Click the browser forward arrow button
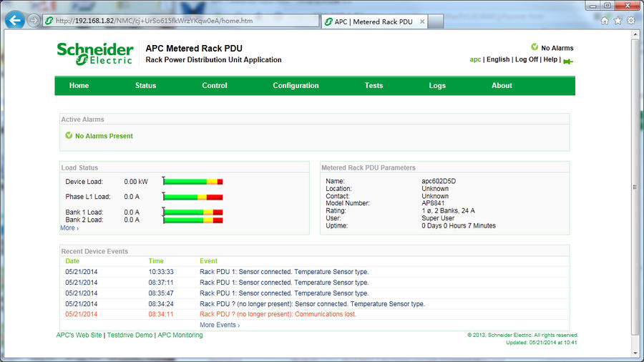This screenshot has height=362, width=644. 34,21
